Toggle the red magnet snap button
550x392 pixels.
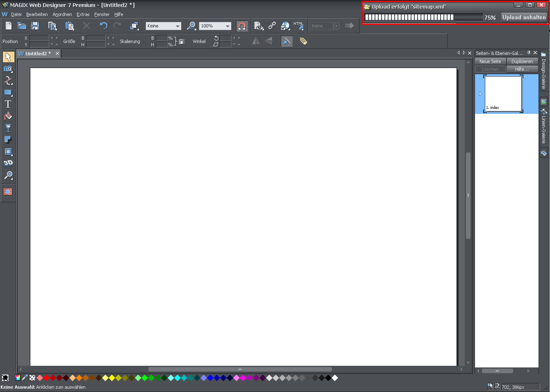(x=242, y=26)
